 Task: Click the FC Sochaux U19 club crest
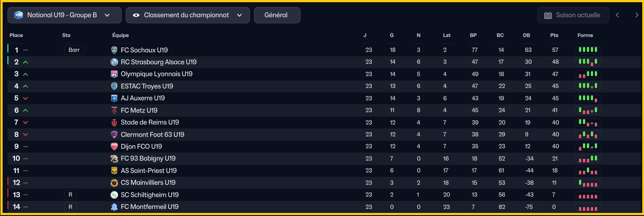tap(114, 50)
